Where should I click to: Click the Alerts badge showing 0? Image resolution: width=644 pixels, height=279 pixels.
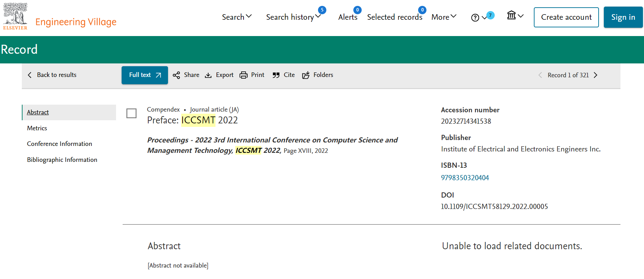click(358, 10)
